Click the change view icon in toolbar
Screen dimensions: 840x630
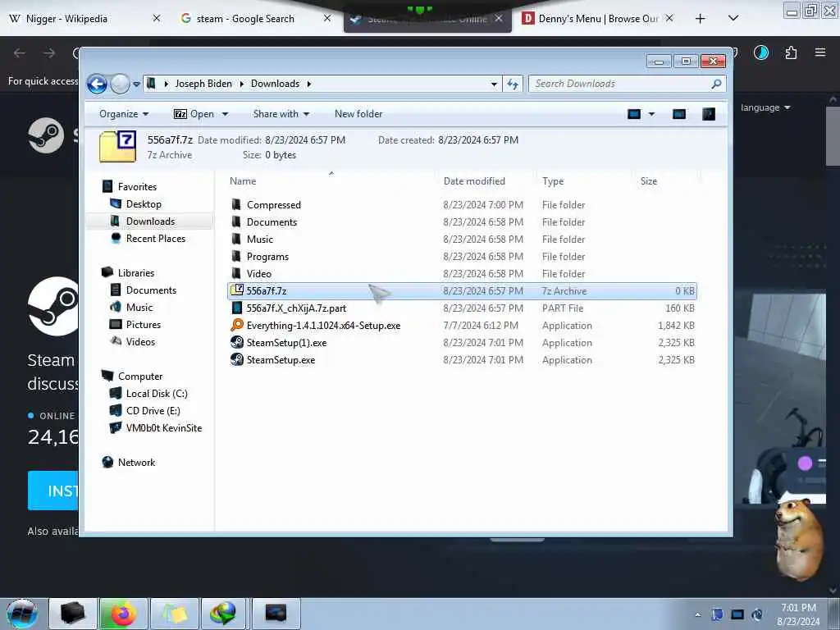pyautogui.click(x=634, y=114)
